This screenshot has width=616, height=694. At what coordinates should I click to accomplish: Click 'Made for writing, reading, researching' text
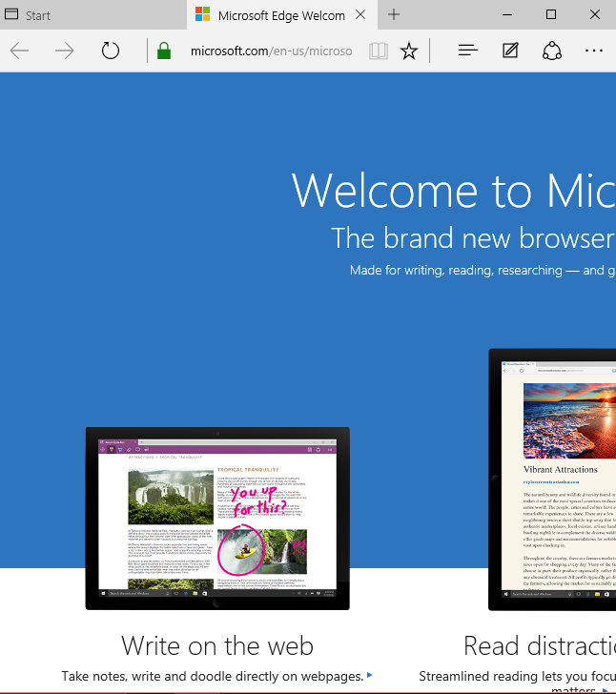[x=456, y=270]
